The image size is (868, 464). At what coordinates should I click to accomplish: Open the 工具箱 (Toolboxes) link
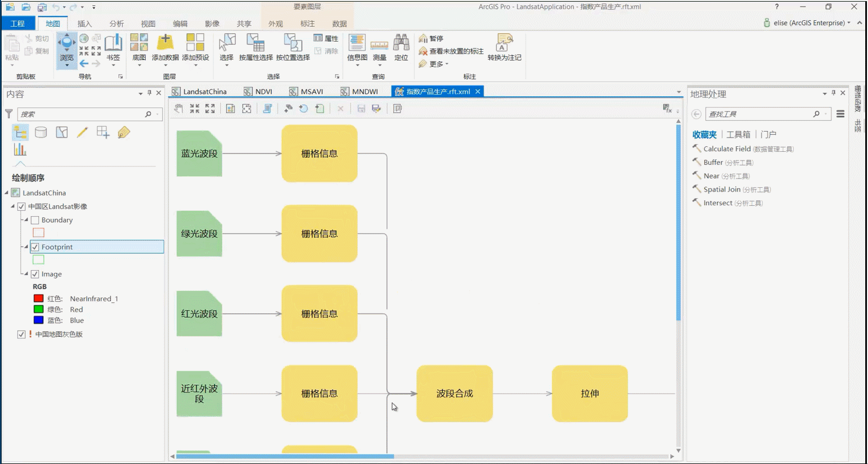(738, 134)
